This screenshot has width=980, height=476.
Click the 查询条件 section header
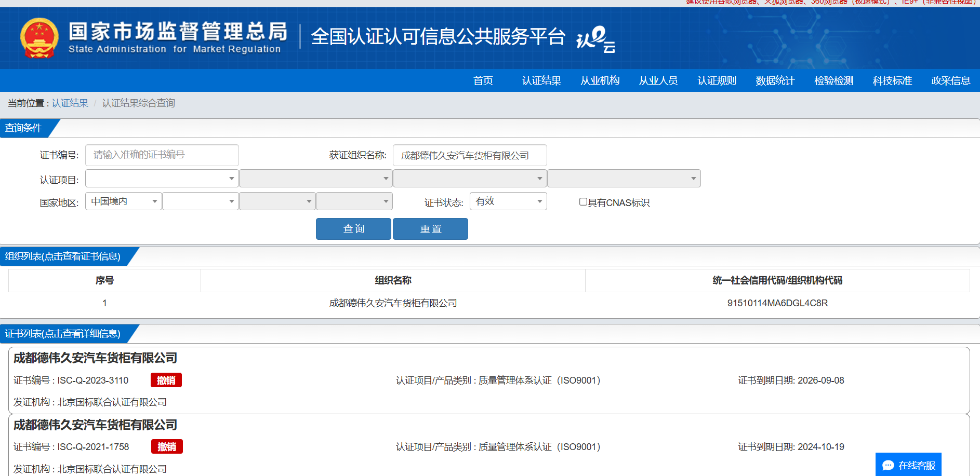[24, 128]
